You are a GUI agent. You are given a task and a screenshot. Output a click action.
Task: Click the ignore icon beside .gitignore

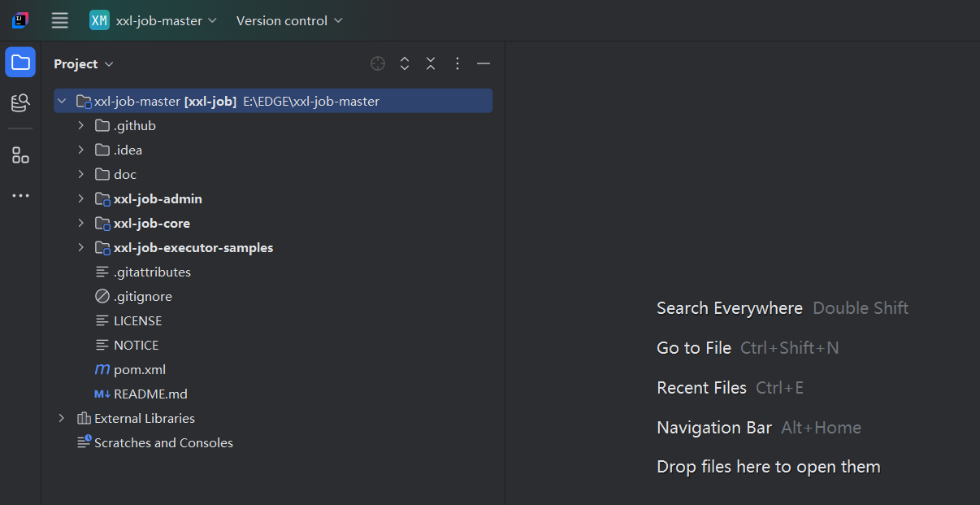coord(102,297)
